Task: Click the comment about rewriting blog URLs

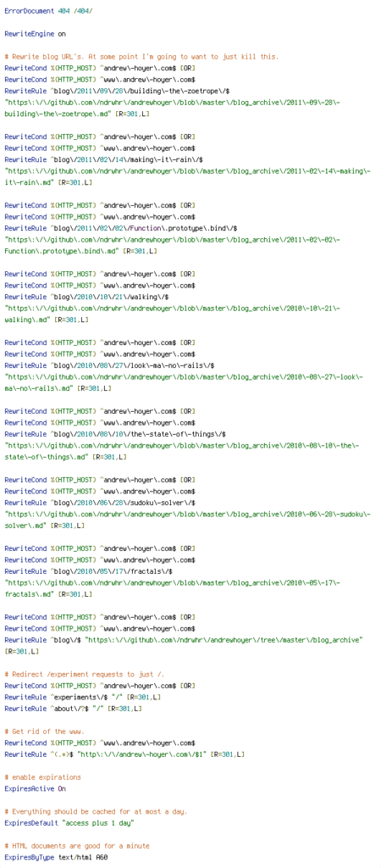Action: coord(141,57)
